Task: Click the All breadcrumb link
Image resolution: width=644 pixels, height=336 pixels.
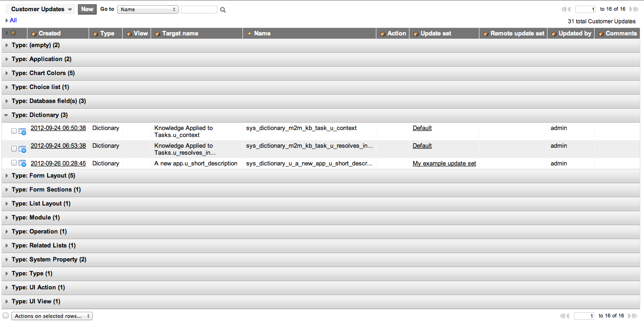Action: [x=13, y=21]
